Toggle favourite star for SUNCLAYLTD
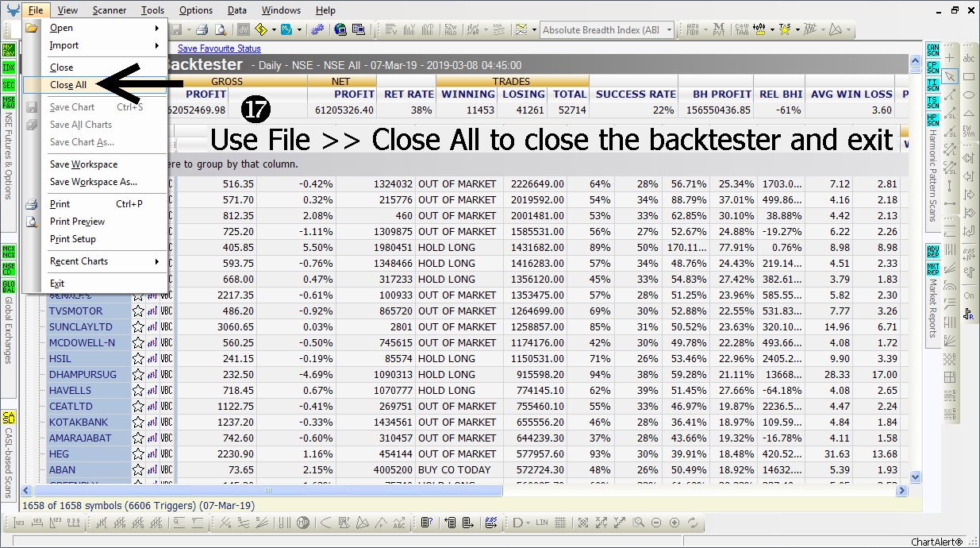Viewport: 980px width, 548px height. coord(138,327)
